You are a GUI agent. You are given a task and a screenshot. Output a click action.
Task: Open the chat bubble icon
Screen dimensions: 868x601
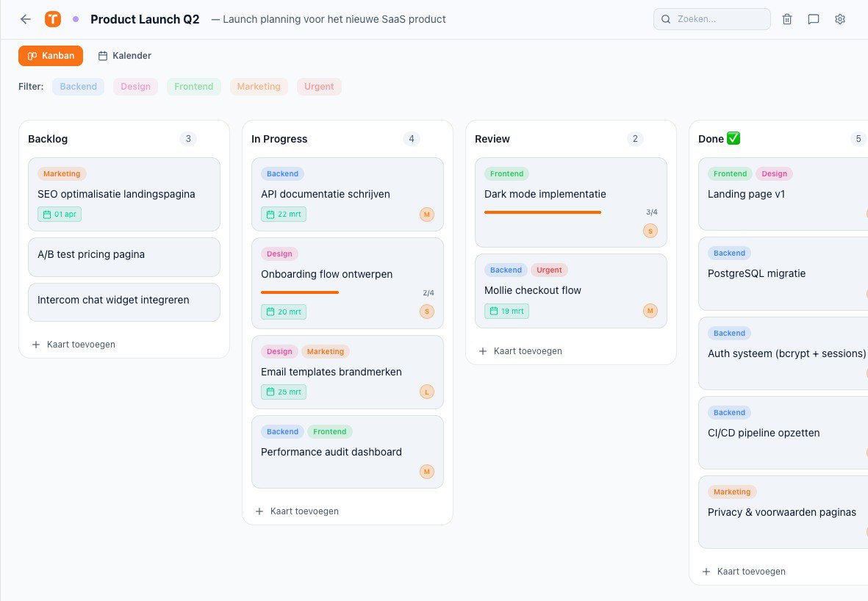tap(813, 19)
